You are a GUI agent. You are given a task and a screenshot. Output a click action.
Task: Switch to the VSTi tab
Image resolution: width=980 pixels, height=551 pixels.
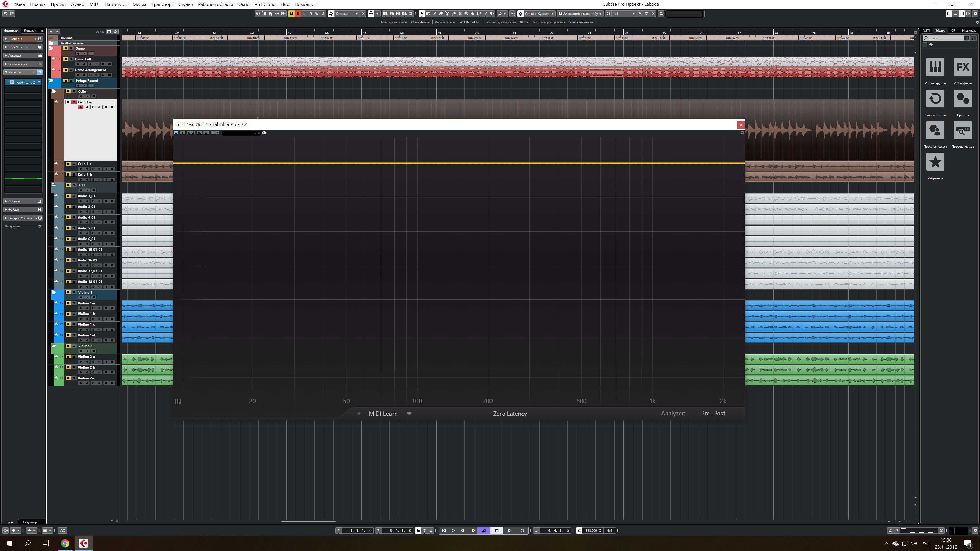point(926,30)
